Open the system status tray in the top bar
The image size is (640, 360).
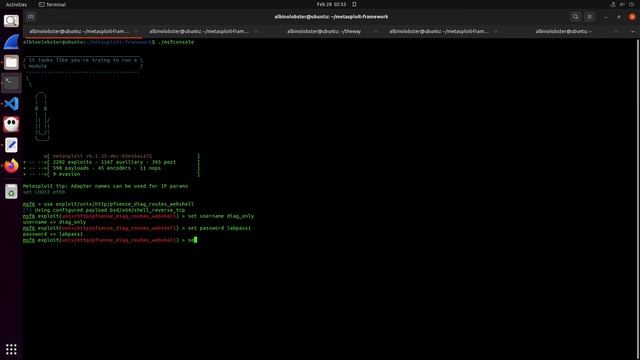tap(622, 4)
